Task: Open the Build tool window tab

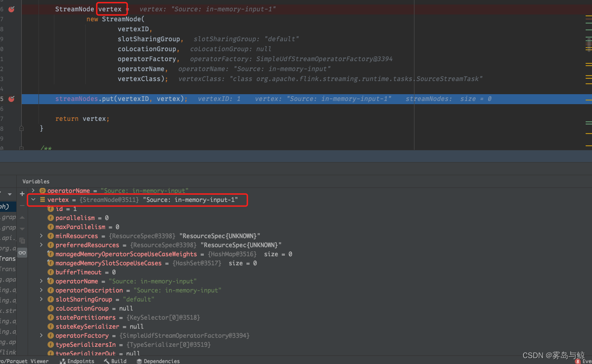Action: [x=115, y=361]
